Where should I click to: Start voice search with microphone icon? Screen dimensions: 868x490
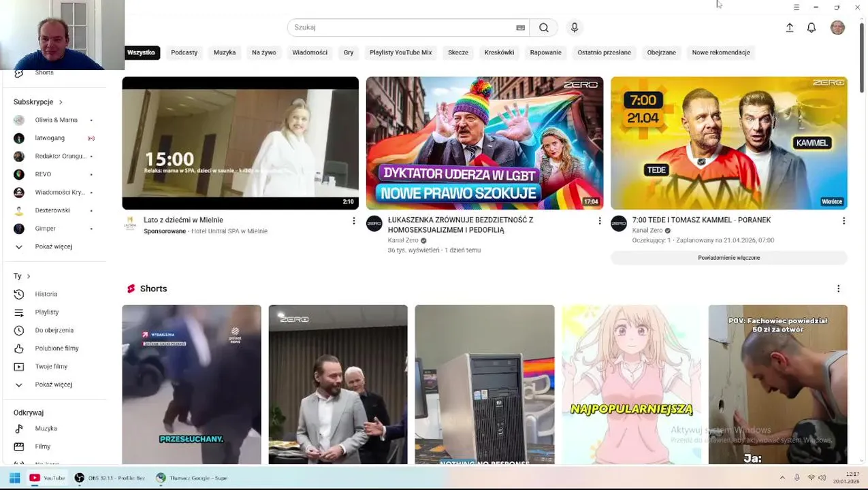(575, 28)
